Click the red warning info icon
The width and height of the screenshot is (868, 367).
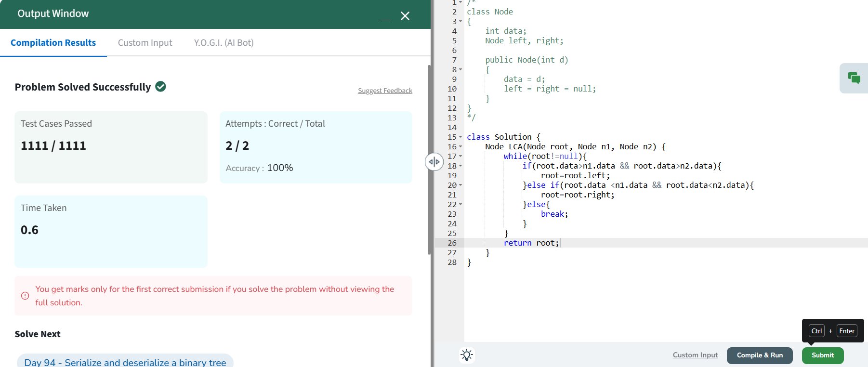pyautogui.click(x=25, y=296)
